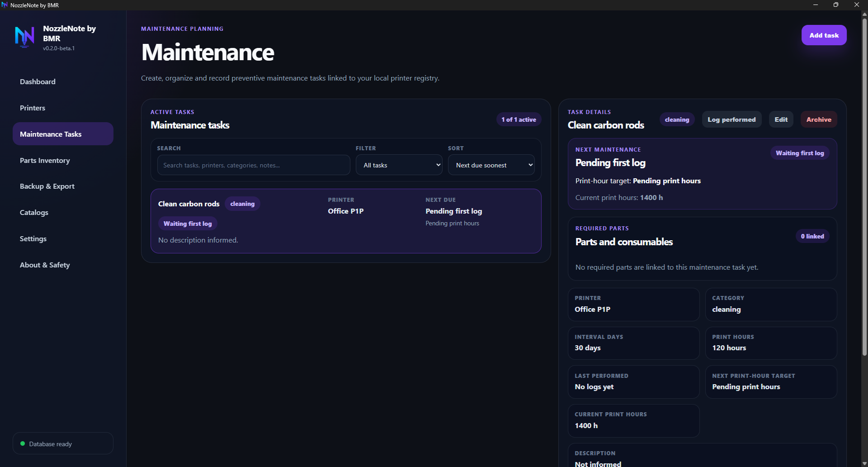Edit the Clean carbon rods task
This screenshot has height=467, width=868.
pyautogui.click(x=781, y=119)
